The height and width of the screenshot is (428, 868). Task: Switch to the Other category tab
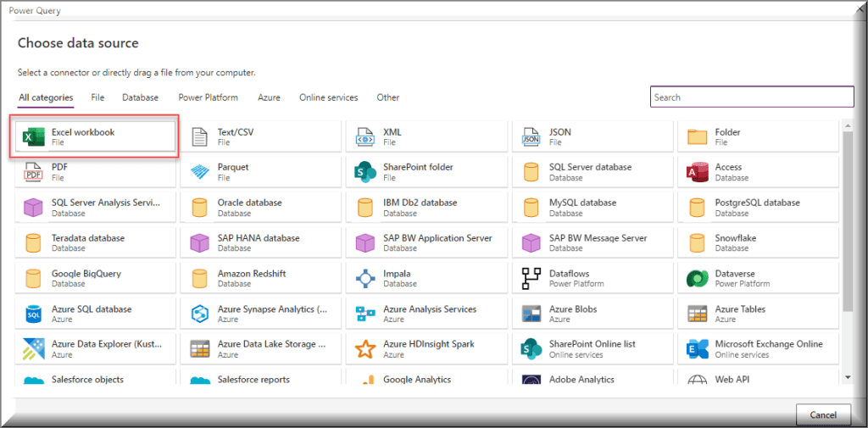tap(388, 97)
